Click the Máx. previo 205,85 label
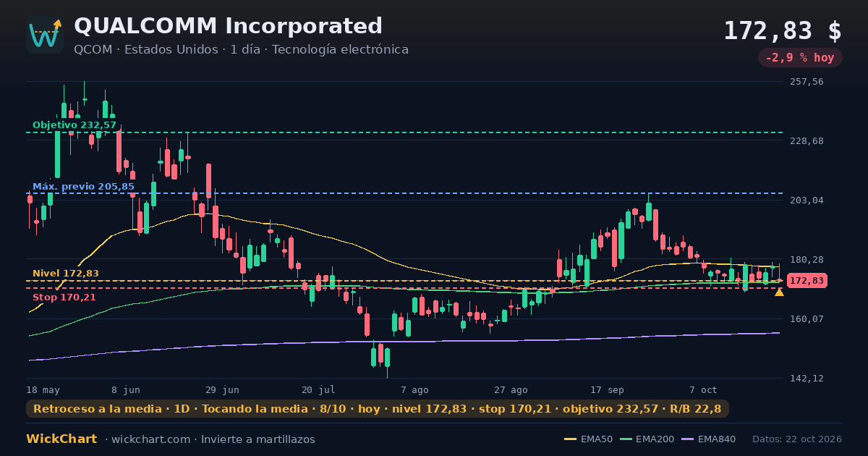The height and width of the screenshot is (456, 868). click(x=83, y=187)
